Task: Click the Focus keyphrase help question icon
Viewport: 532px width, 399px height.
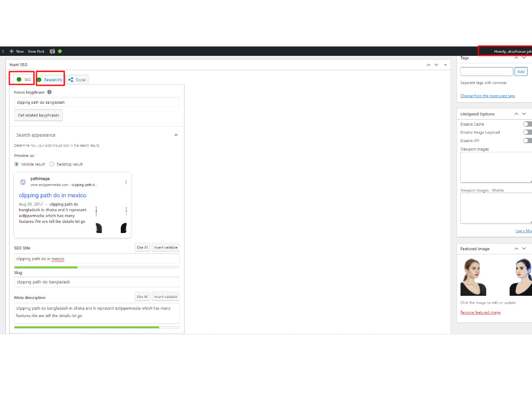Action: 49,92
